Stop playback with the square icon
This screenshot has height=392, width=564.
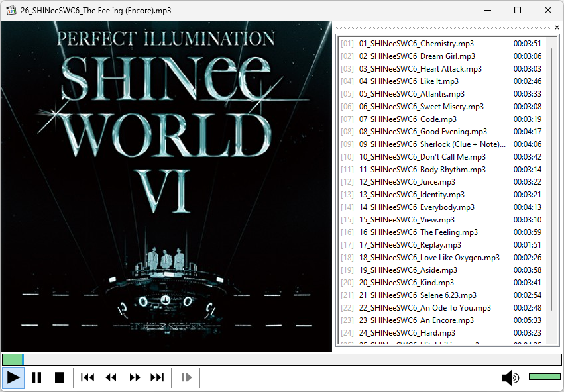click(x=60, y=377)
